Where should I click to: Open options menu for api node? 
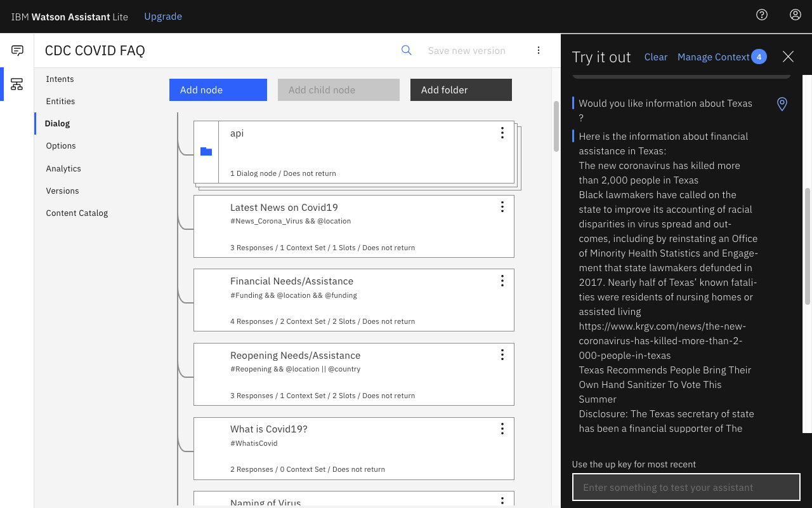[502, 133]
